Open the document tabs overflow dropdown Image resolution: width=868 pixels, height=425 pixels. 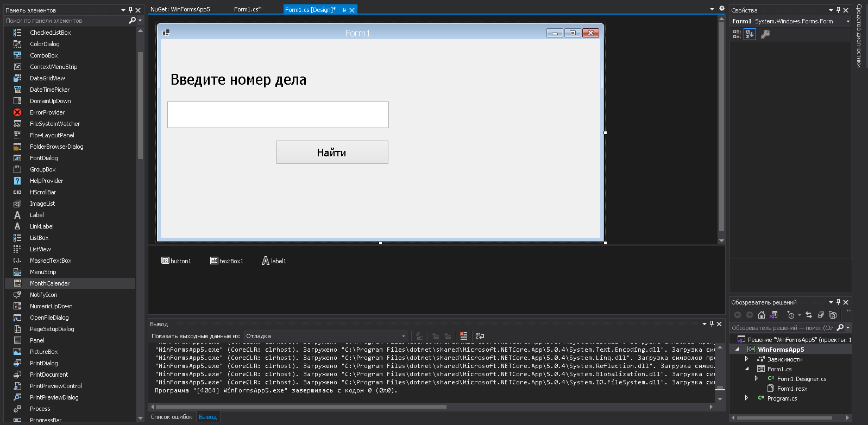tap(712, 9)
